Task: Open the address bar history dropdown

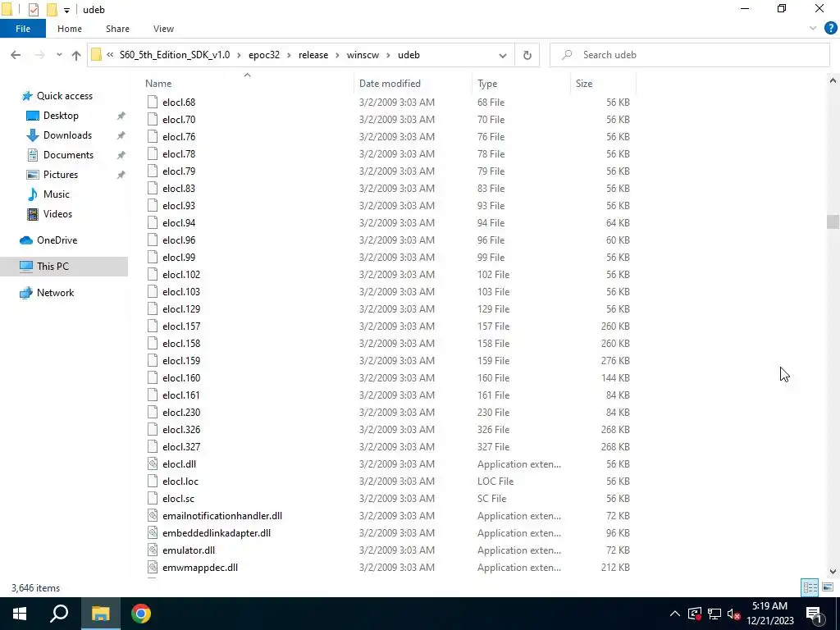Action: [x=503, y=55]
